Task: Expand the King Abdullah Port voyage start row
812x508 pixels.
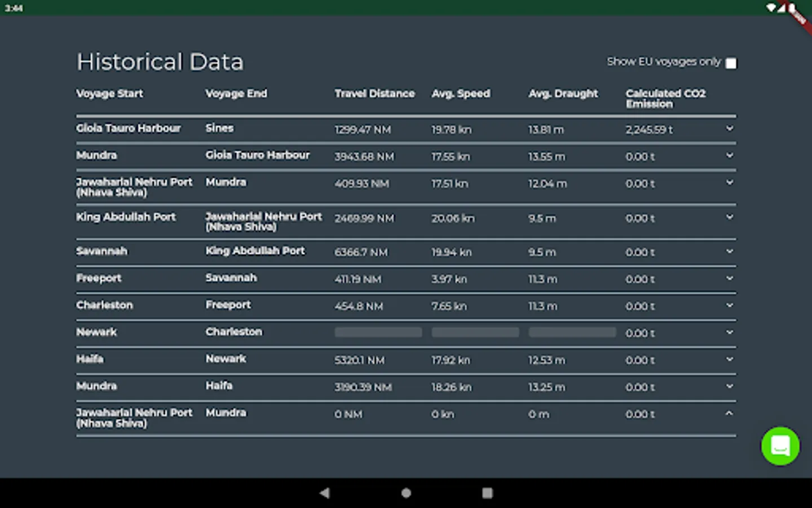Action: coord(729,217)
